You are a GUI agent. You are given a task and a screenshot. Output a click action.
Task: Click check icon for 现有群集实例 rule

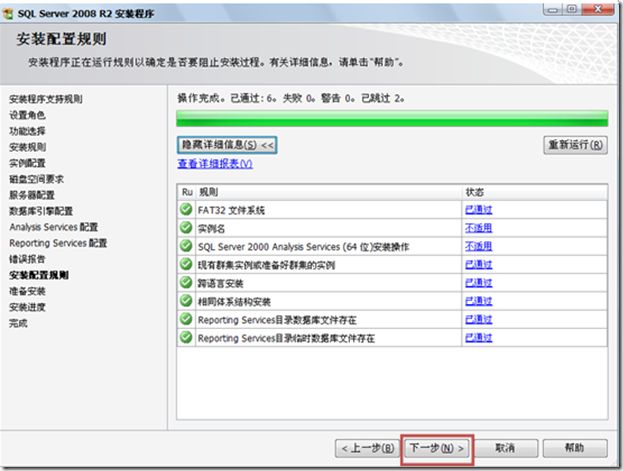tap(186, 264)
